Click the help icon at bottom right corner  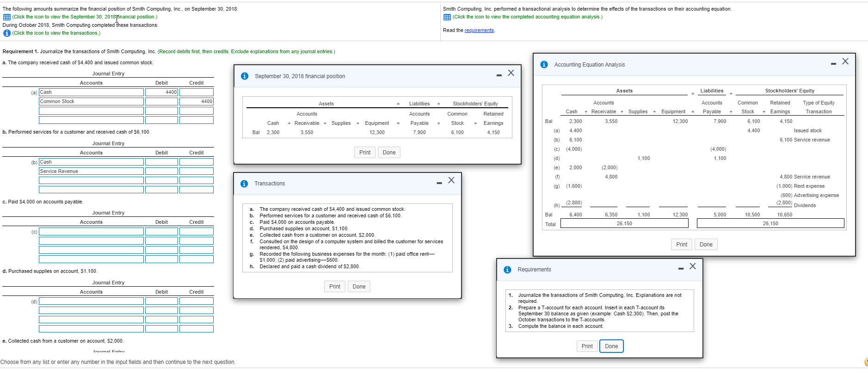pos(866,362)
